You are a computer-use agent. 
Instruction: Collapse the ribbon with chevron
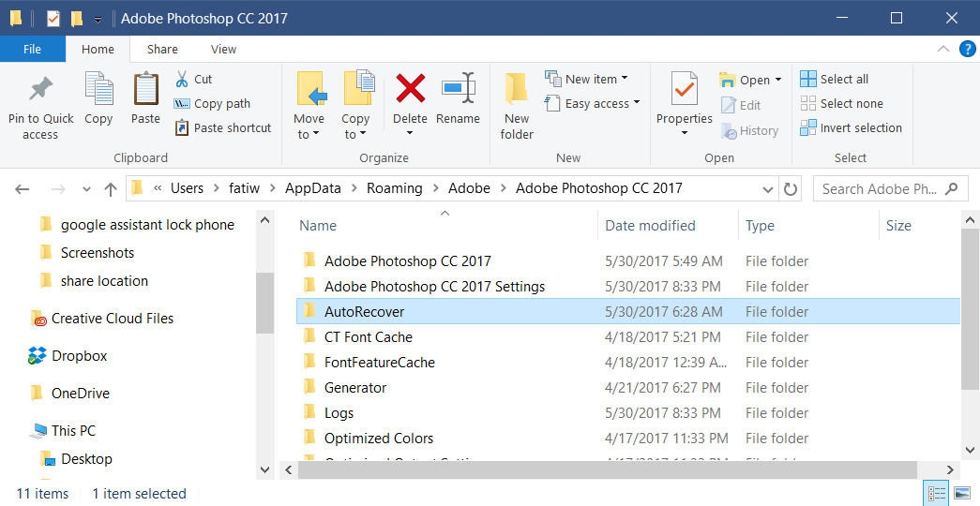(943, 50)
